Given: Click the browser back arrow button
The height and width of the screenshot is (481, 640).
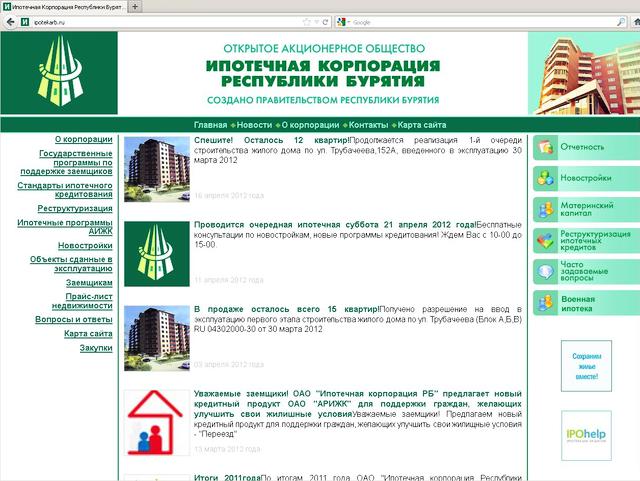Looking at the screenshot, I should tap(10, 22).
